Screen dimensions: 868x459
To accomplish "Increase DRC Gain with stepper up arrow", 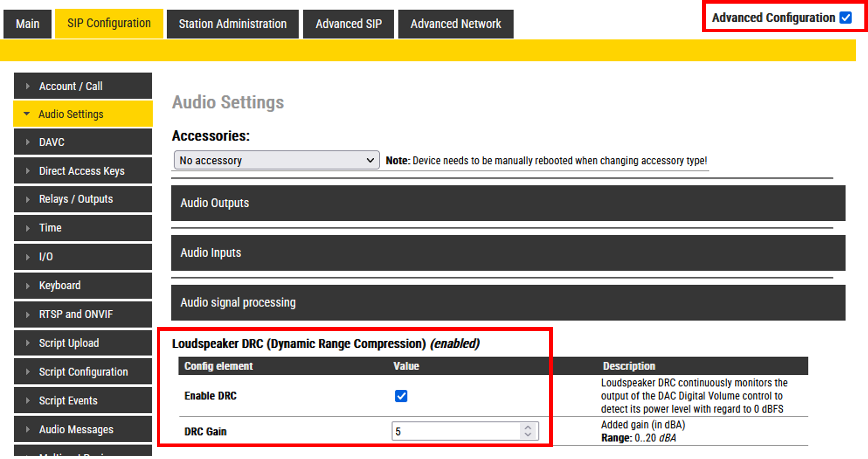I will (x=528, y=427).
